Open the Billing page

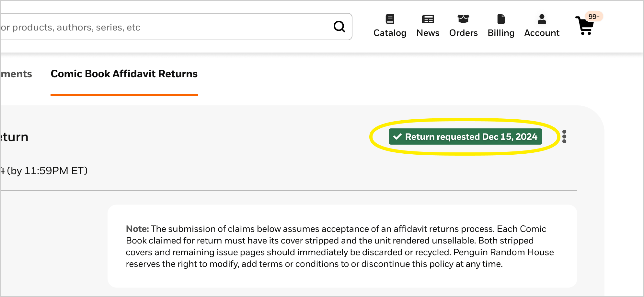click(501, 26)
